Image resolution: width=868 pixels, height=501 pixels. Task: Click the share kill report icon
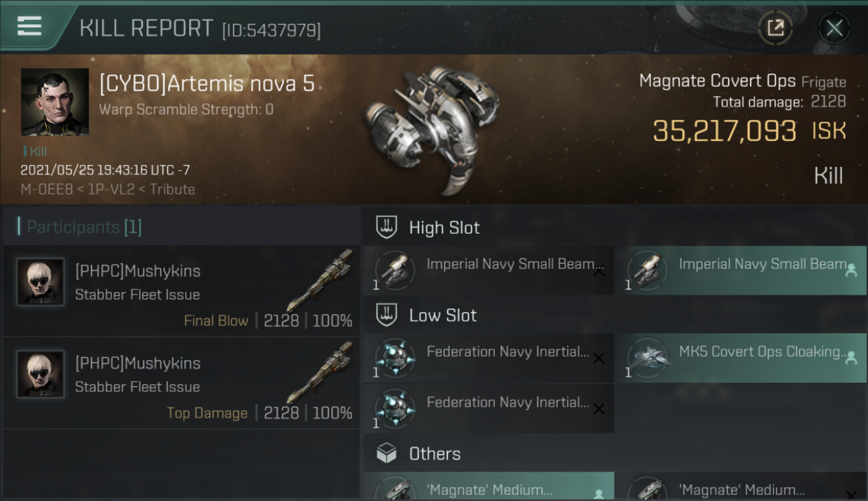pyautogui.click(x=775, y=28)
